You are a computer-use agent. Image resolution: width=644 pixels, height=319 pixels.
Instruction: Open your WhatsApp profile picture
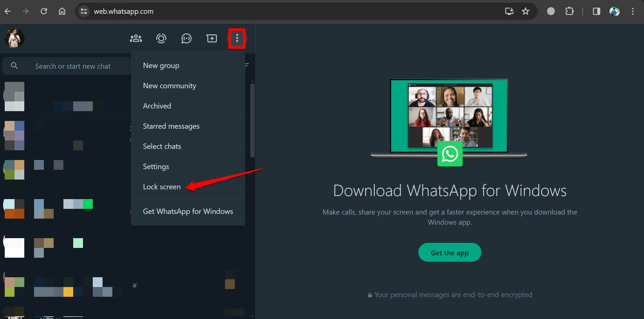pyautogui.click(x=15, y=38)
